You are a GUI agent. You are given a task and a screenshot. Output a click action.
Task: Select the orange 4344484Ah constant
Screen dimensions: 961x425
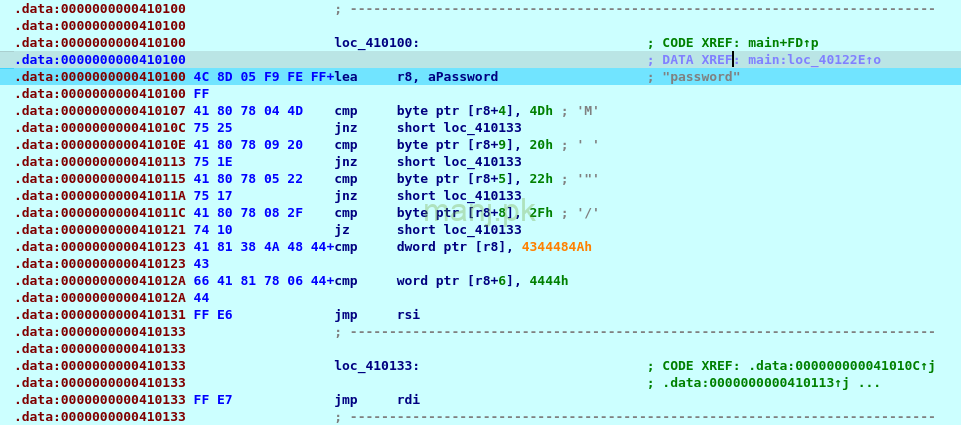point(557,247)
